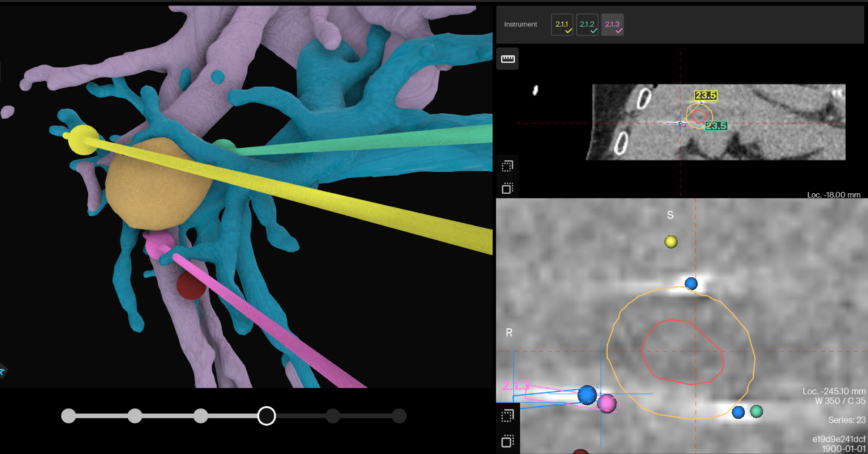Click the square crop icon at the axial panel's bottom left

click(508, 441)
